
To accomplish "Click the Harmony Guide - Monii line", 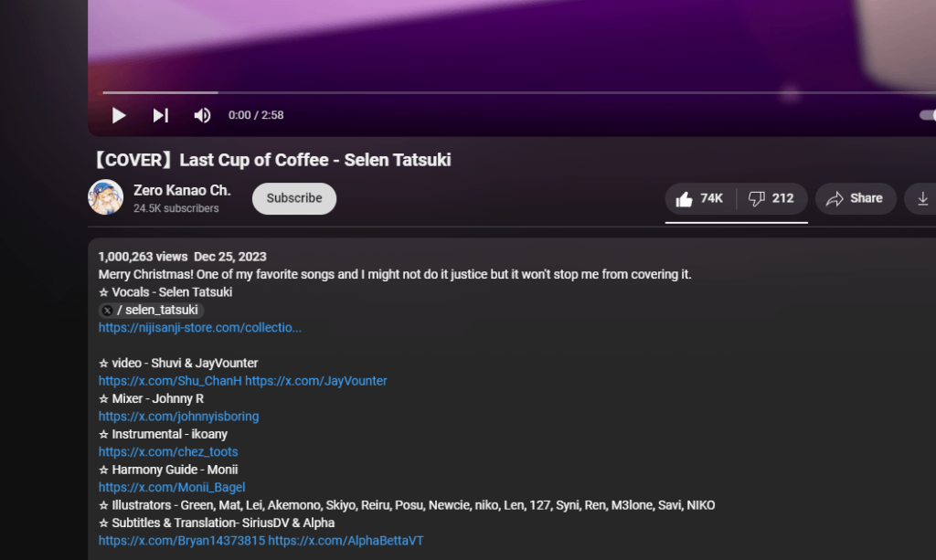I will click(x=168, y=470).
